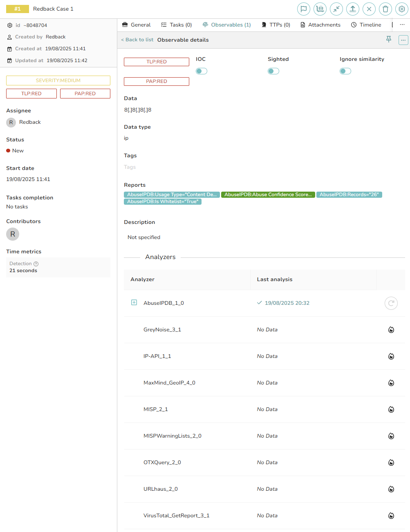Open the tab bar overflow menu
The height and width of the screenshot is (532, 410).
coord(402,25)
